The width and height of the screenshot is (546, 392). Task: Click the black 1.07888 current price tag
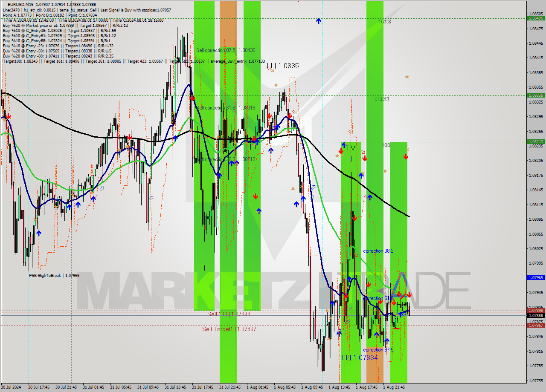coord(536,315)
